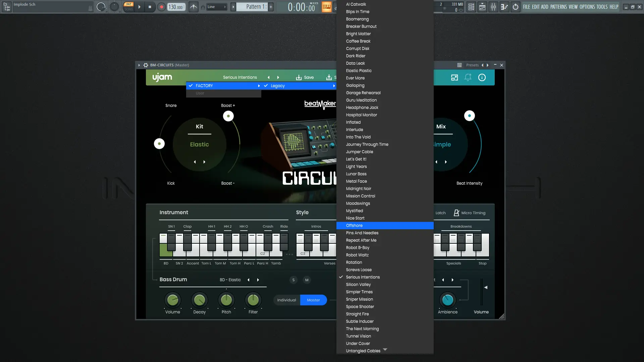This screenshot has width=644, height=362.
Task: Click the Bass Drum Pitch knob
Action: pos(226,300)
